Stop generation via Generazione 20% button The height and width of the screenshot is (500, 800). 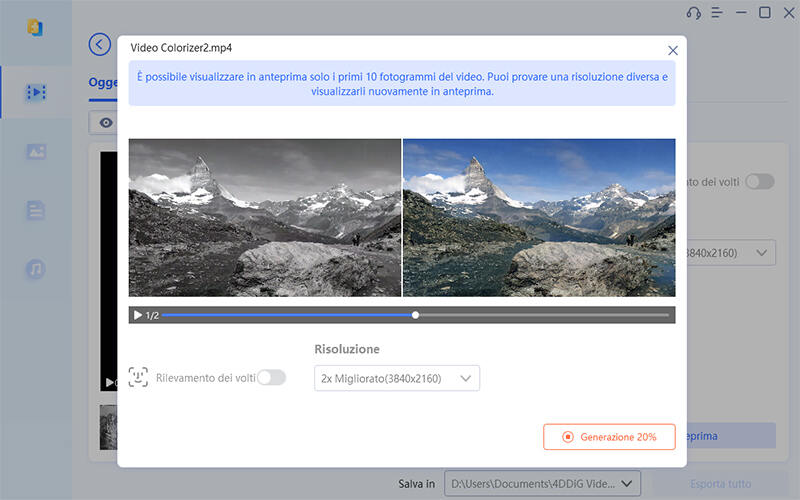(x=609, y=437)
